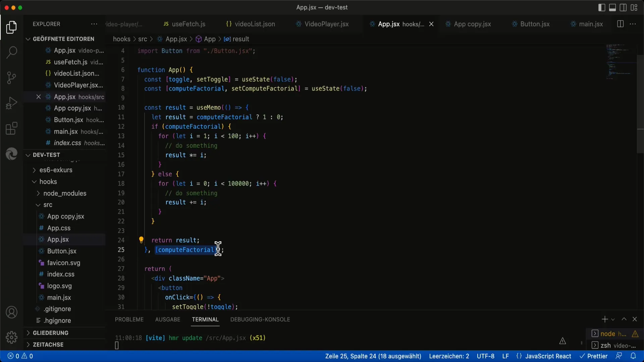Click the Zeile 25, Spalte 24 position indicator
This screenshot has width=644, height=362.
coord(373,356)
